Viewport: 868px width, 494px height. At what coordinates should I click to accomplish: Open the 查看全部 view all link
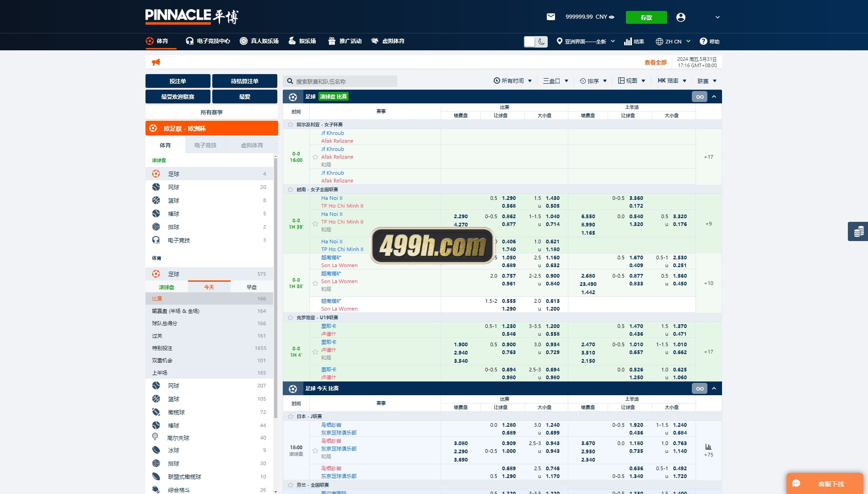pos(655,63)
